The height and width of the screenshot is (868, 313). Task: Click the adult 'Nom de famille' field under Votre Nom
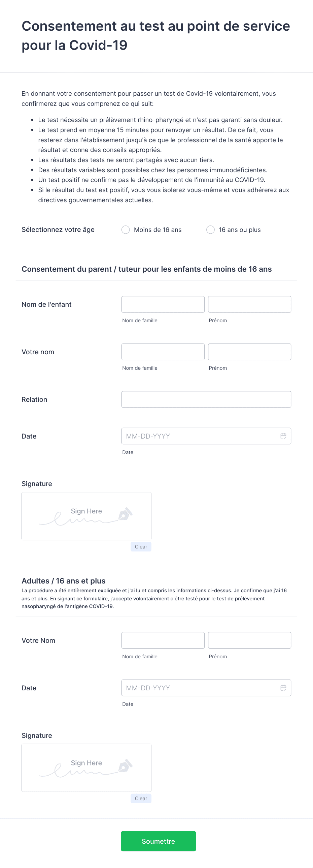(x=163, y=640)
